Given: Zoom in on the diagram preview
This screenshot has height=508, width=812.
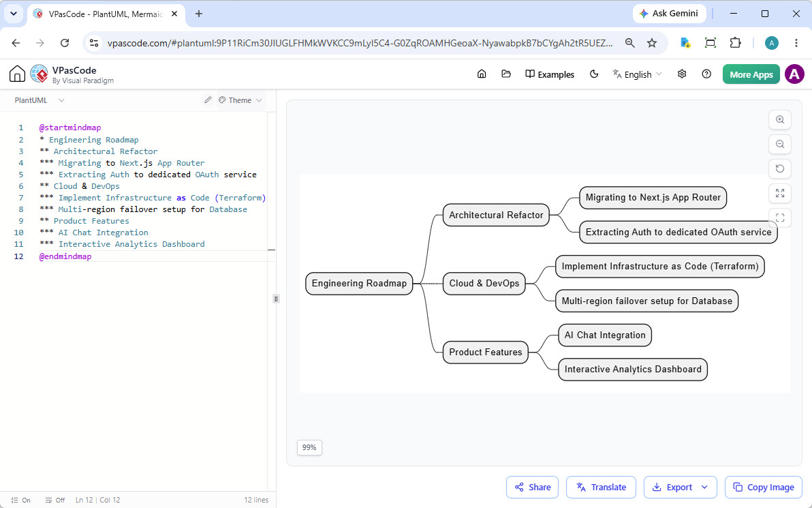Looking at the screenshot, I should point(780,120).
